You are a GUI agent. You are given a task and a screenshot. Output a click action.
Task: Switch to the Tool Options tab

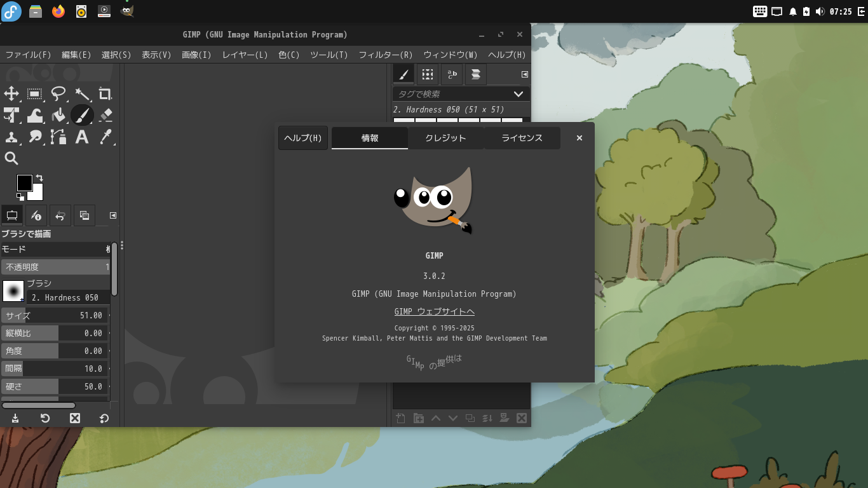tap(12, 215)
